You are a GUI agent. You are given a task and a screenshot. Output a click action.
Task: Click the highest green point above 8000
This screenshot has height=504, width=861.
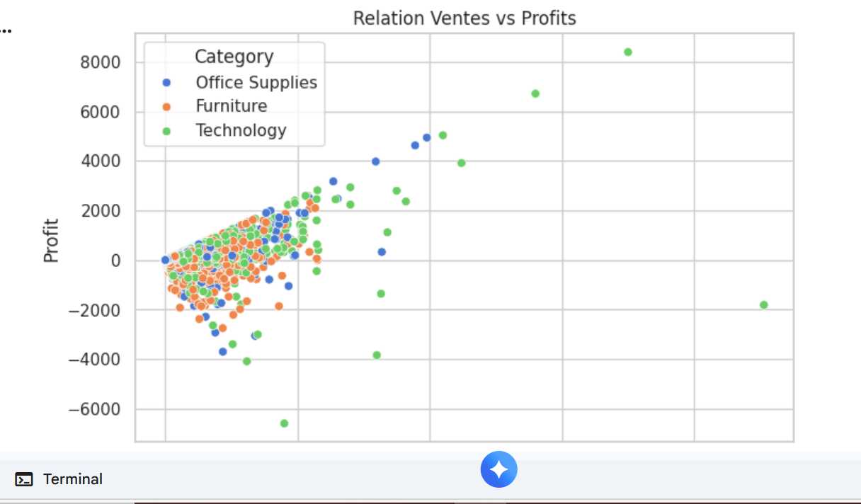[x=628, y=52]
